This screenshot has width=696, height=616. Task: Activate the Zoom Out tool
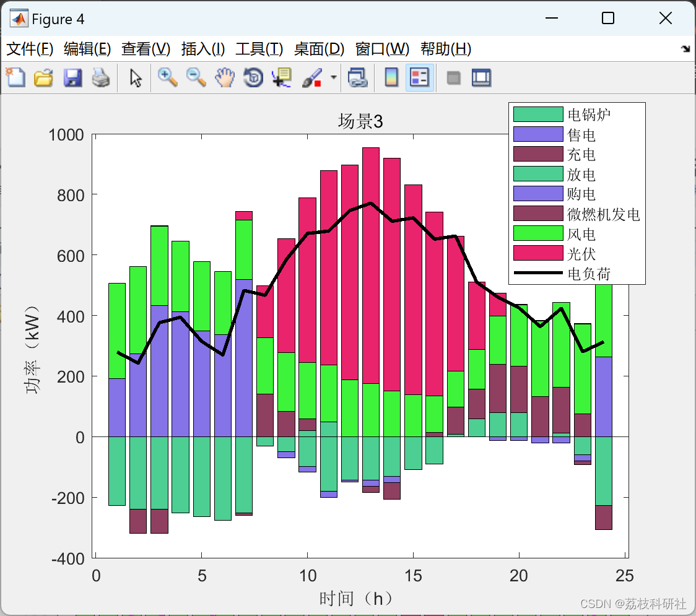(x=196, y=77)
